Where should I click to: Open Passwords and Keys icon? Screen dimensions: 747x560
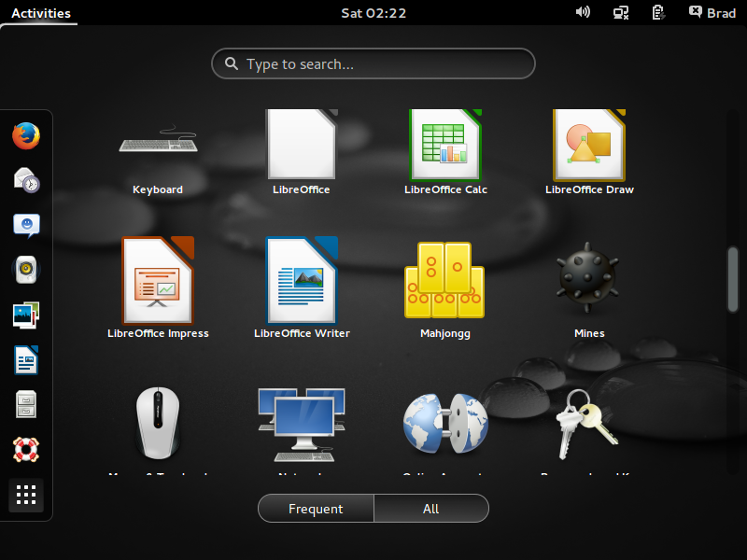587,425
